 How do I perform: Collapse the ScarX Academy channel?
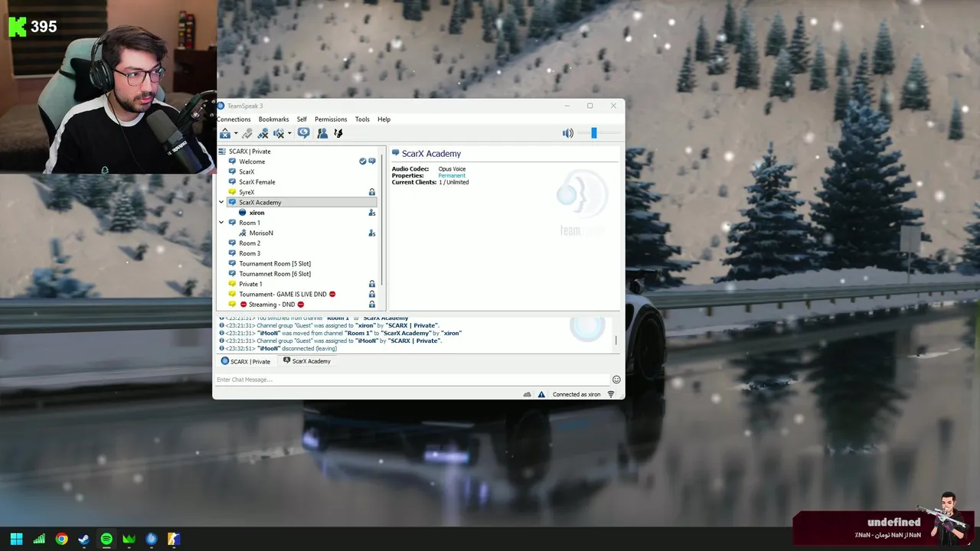coord(221,202)
